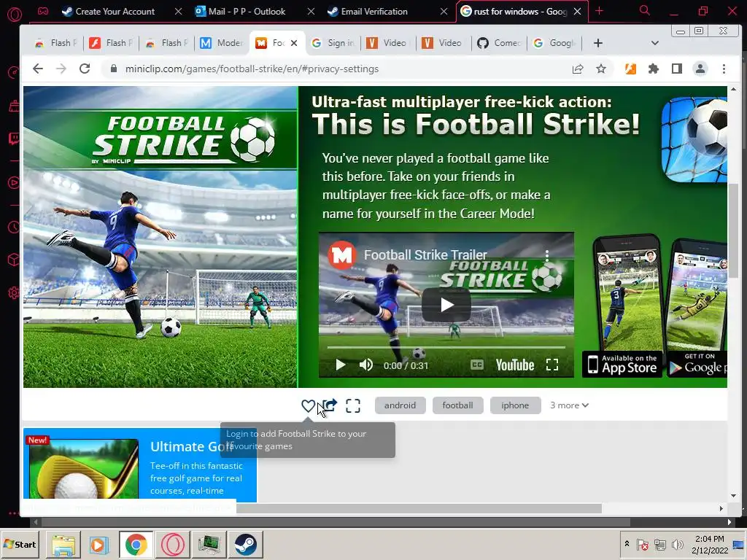Reload the Miniclip page
This screenshot has width=747, height=560.
coord(85,69)
